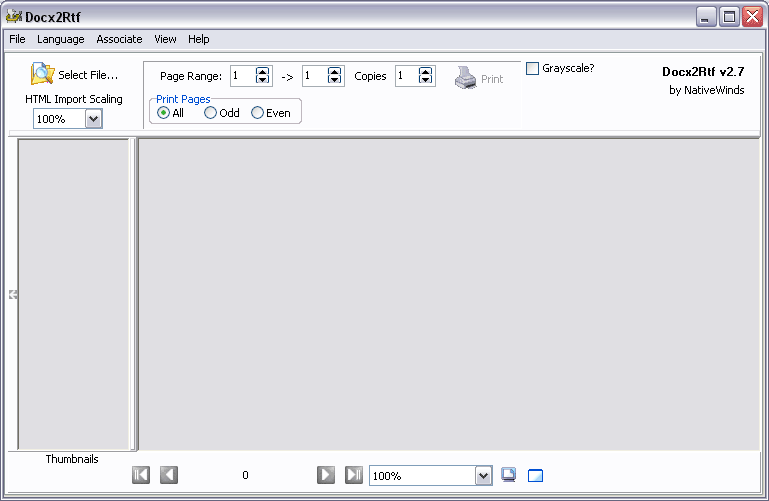Increase Page Range start value
The height and width of the screenshot is (501, 769).
click(263, 72)
